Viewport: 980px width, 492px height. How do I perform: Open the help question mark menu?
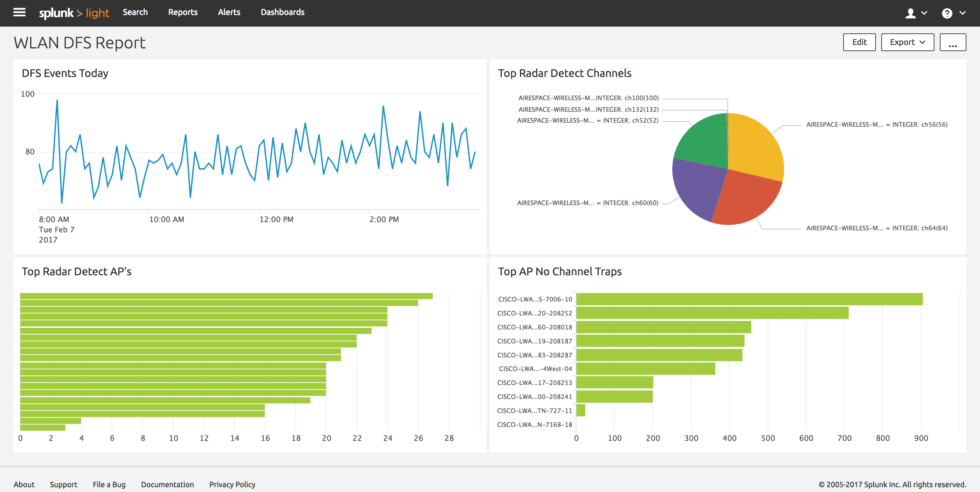[947, 13]
